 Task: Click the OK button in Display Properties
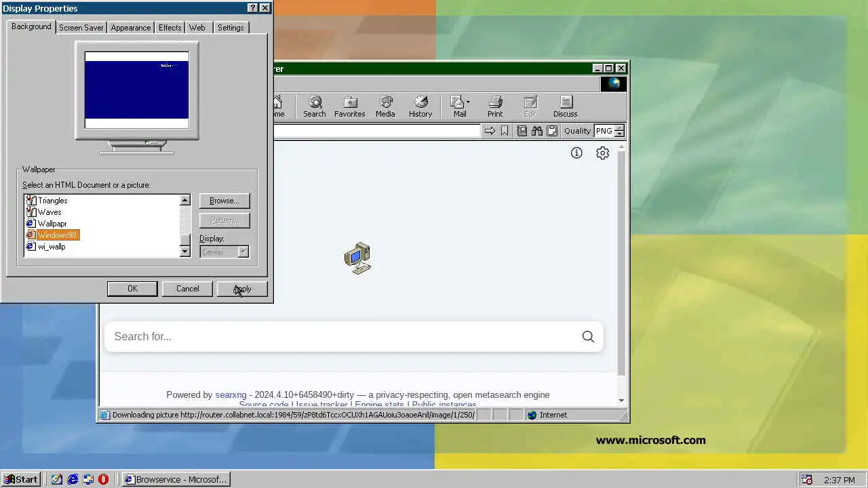(132, 289)
